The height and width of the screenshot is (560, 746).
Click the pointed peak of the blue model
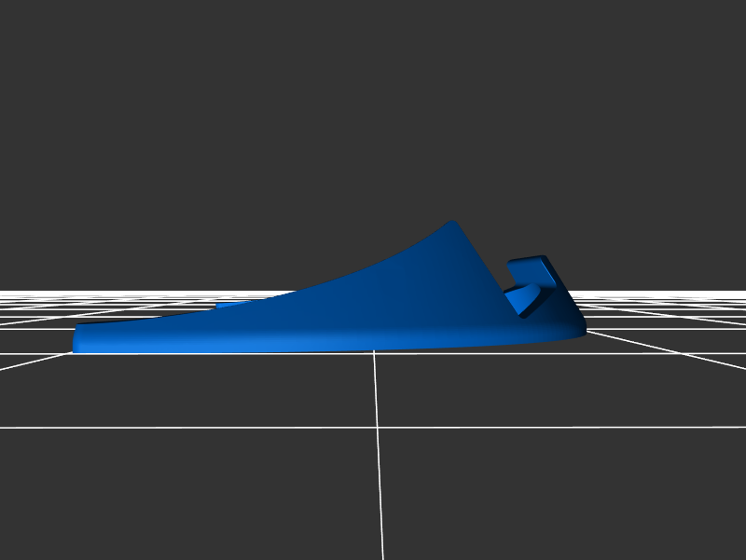tap(453, 224)
